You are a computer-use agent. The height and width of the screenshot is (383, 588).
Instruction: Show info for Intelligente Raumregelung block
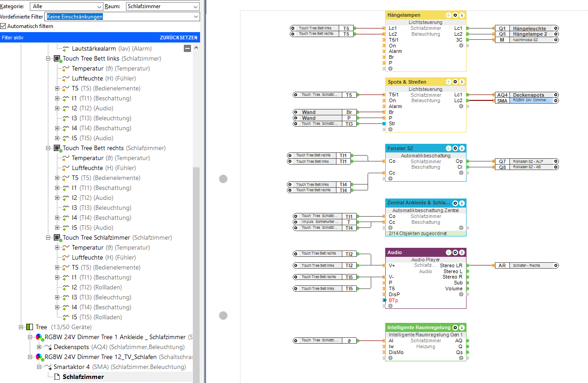[x=462, y=327]
